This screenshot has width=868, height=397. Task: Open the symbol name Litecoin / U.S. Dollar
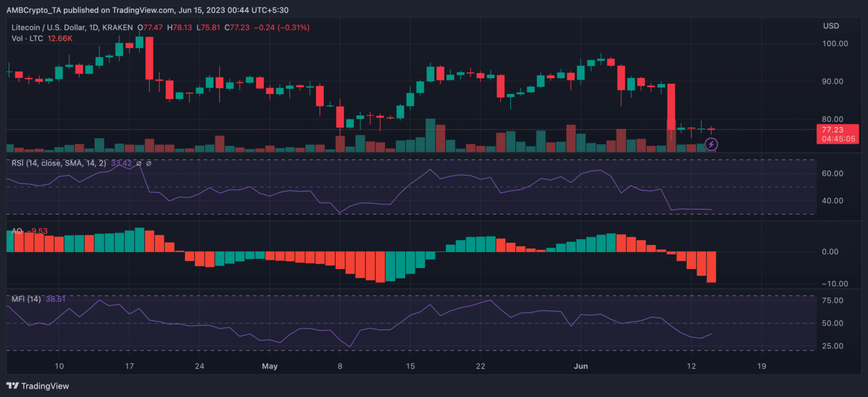point(48,27)
